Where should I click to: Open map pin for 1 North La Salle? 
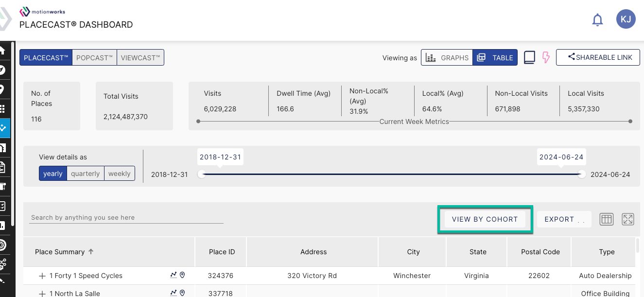coord(182,293)
